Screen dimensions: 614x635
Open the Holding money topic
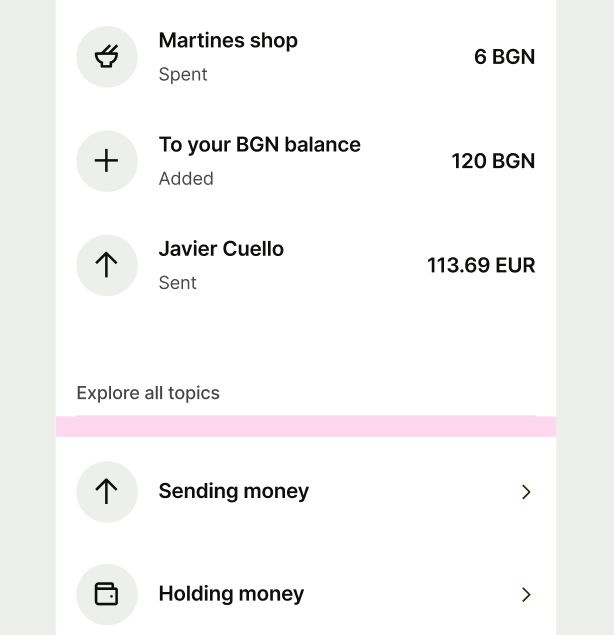pyautogui.click(x=231, y=594)
